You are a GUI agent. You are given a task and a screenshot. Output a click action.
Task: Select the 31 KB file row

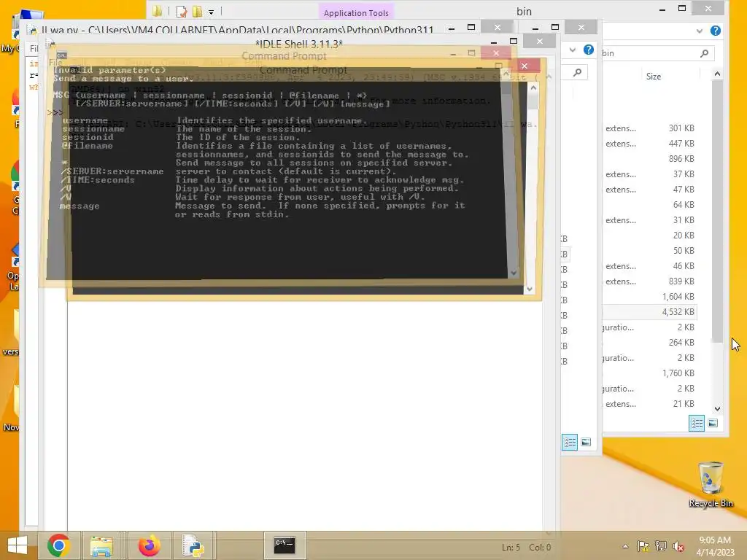[650, 220]
